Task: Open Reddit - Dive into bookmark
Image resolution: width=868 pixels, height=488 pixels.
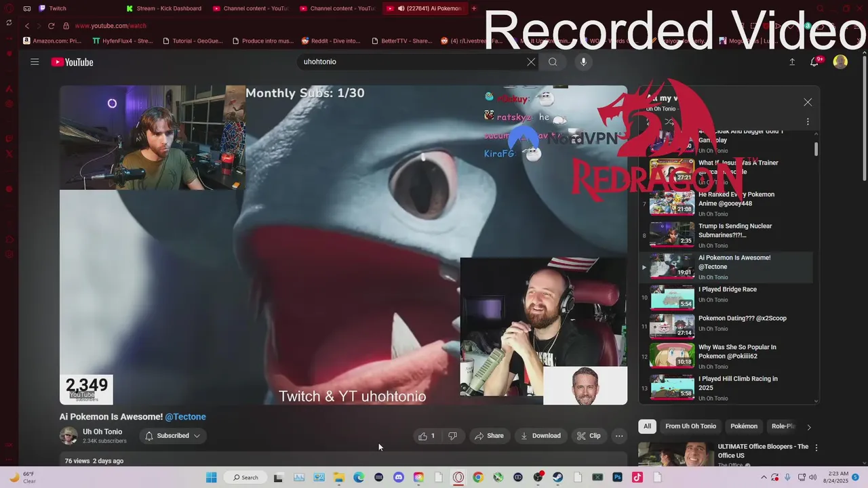Action: click(331, 41)
